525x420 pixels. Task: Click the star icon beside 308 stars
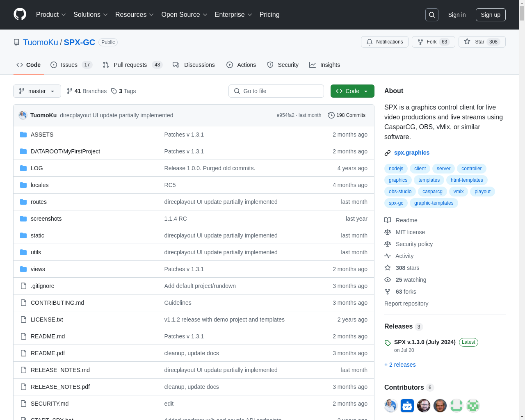pyautogui.click(x=388, y=268)
